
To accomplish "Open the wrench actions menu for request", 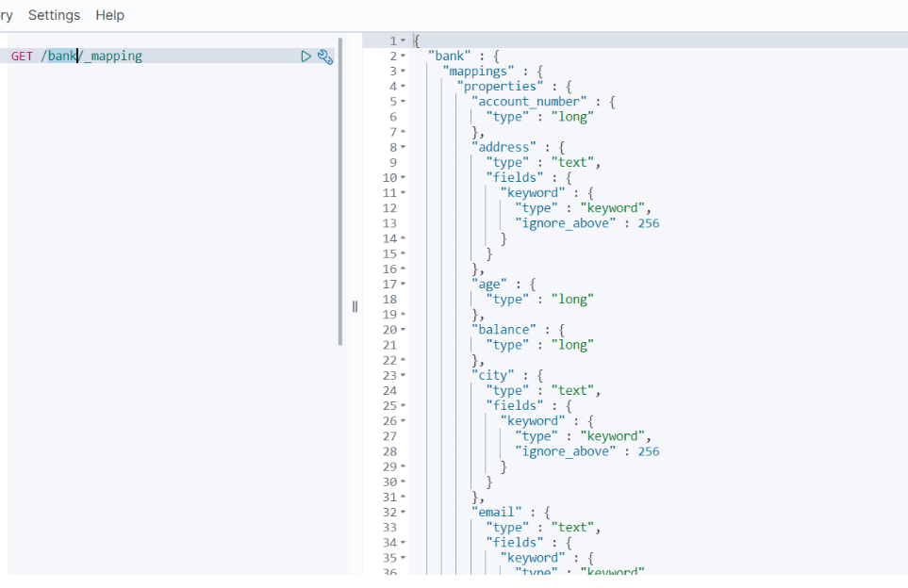I will 325,57.
